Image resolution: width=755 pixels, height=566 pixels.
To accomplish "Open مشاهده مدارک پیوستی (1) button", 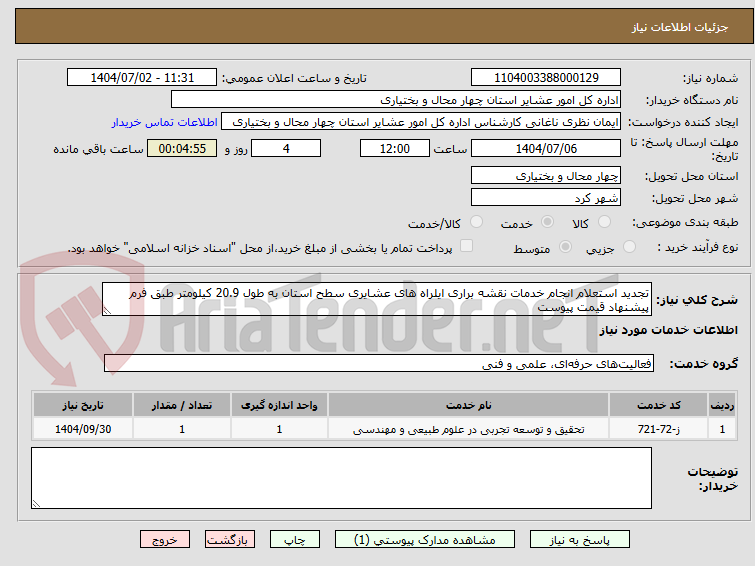I will (x=425, y=540).
